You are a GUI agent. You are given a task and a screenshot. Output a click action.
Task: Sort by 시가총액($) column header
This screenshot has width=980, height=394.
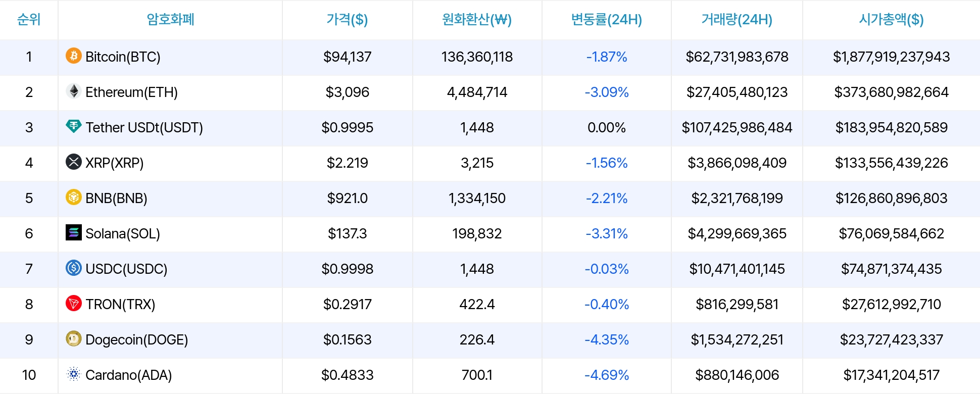891,20
